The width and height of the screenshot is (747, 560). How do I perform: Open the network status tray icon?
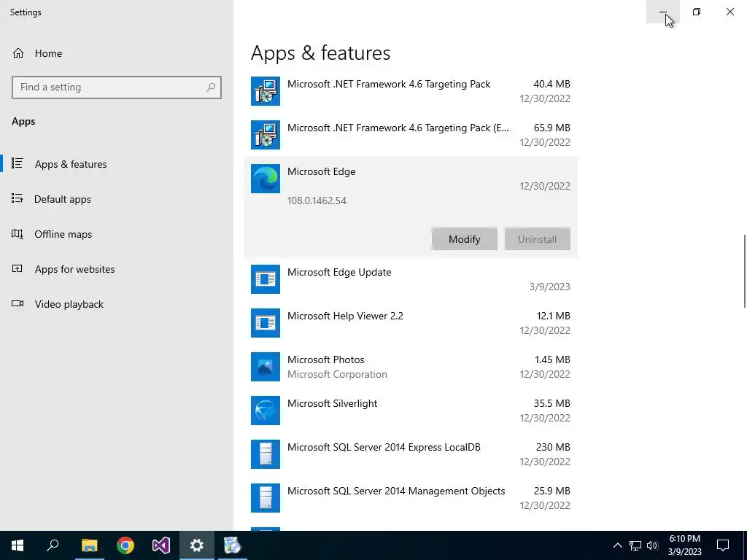(x=635, y=545)
